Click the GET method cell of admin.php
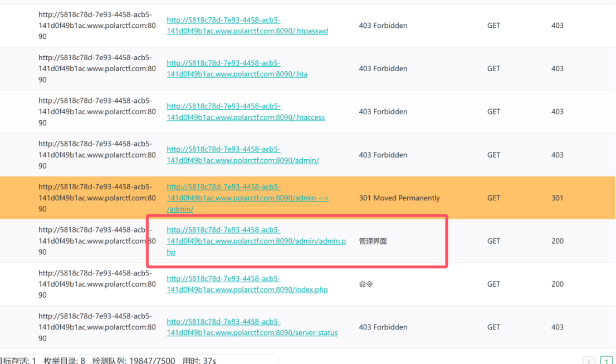The image size is (616, 364). click(x=493, y=240)
